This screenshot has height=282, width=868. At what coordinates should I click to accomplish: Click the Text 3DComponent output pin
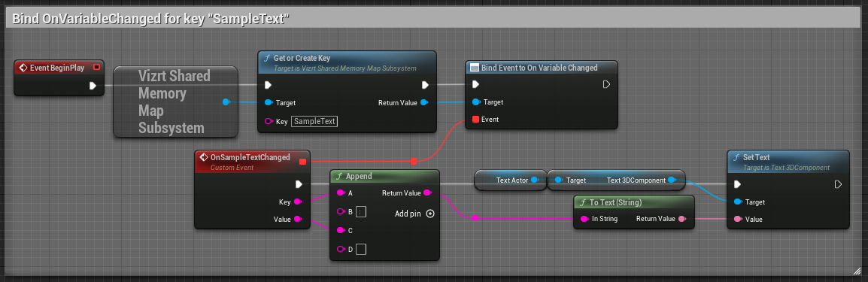[672, 180]
